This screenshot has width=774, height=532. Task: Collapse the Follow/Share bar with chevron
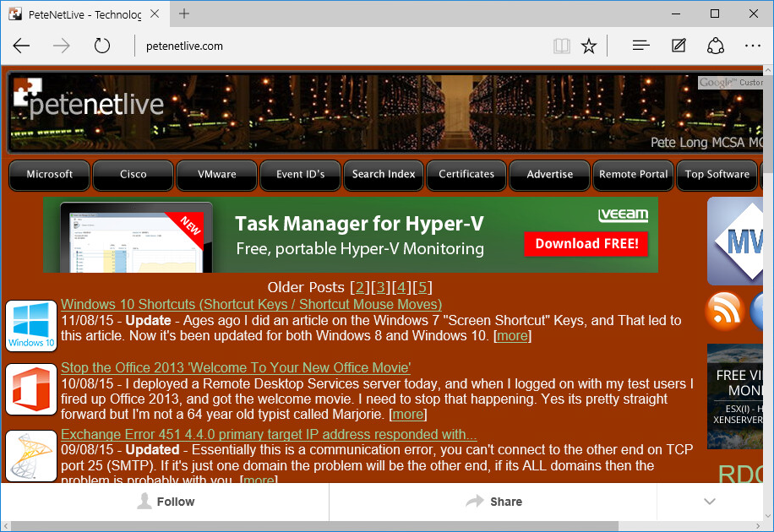point(709,502)
